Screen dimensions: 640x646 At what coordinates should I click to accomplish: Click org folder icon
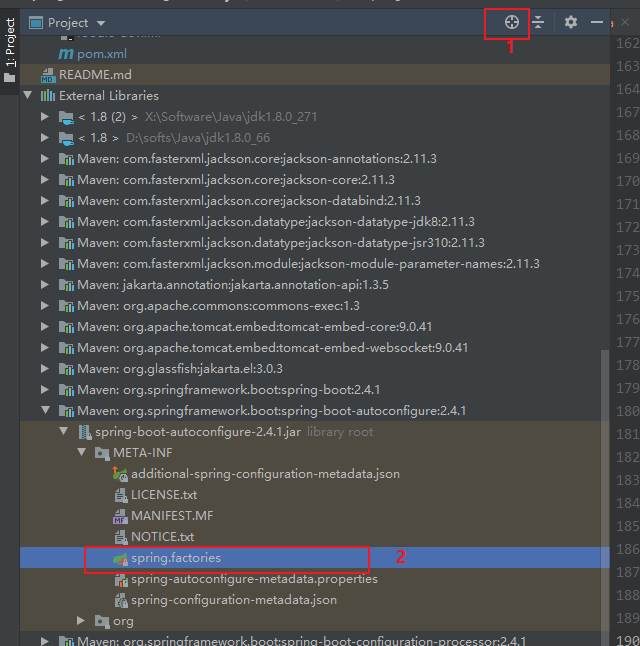(102, 621)
